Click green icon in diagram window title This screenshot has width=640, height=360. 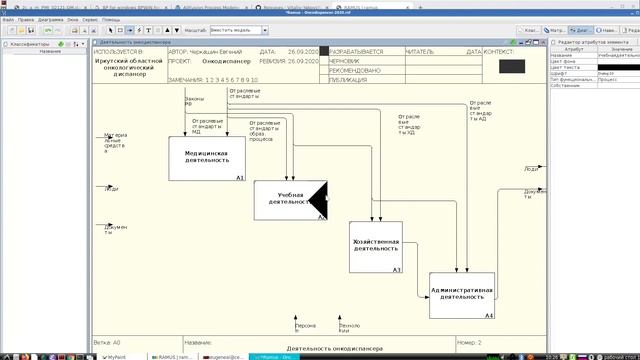click(513, 42)
